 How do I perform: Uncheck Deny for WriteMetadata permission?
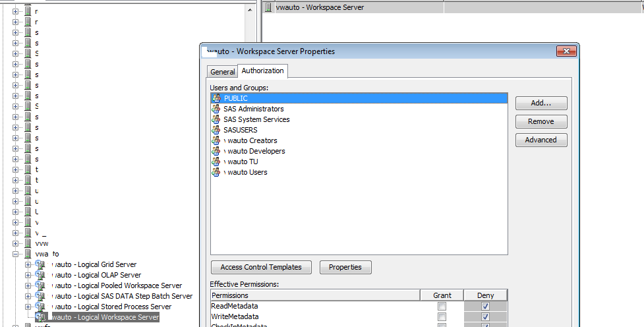coord(485,316)
